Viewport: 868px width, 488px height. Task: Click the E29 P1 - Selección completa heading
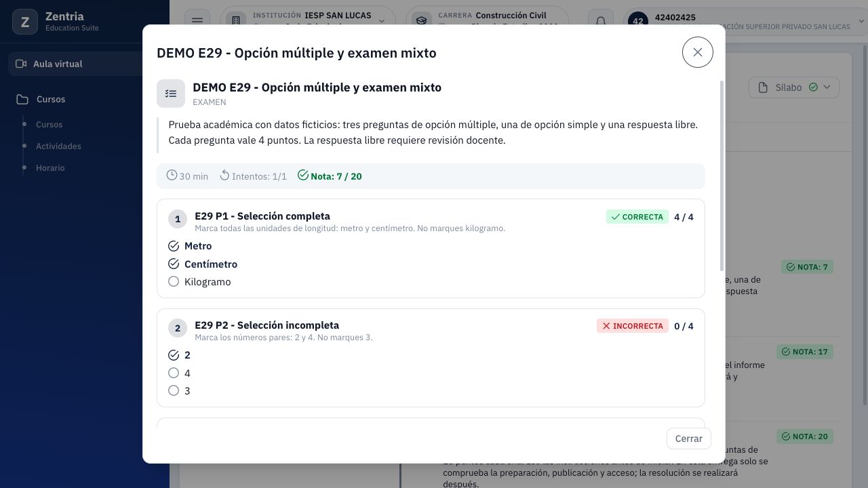point(262,216)
